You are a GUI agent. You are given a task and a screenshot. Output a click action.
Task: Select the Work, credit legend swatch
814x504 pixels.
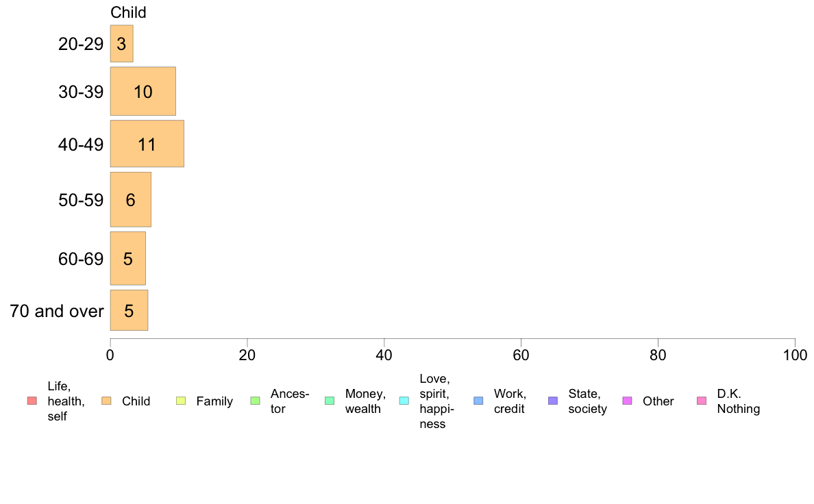point(479,401)
